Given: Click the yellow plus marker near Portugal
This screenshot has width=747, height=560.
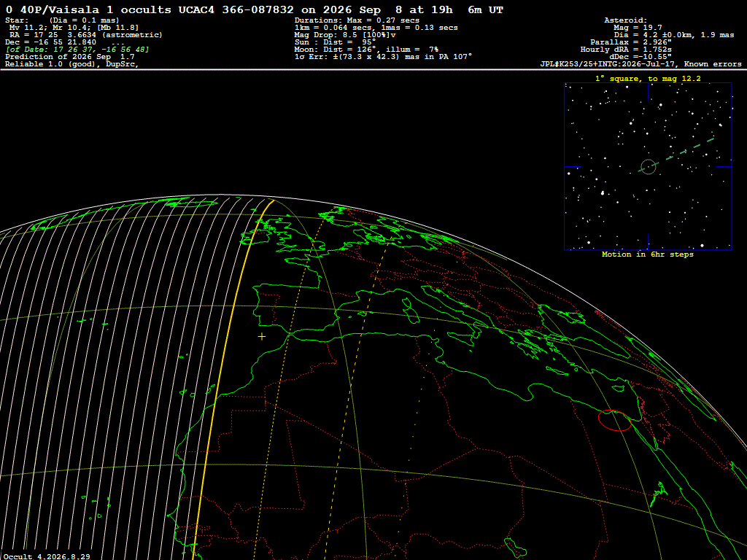Looking at the screenshot, I should coord(262,337).
